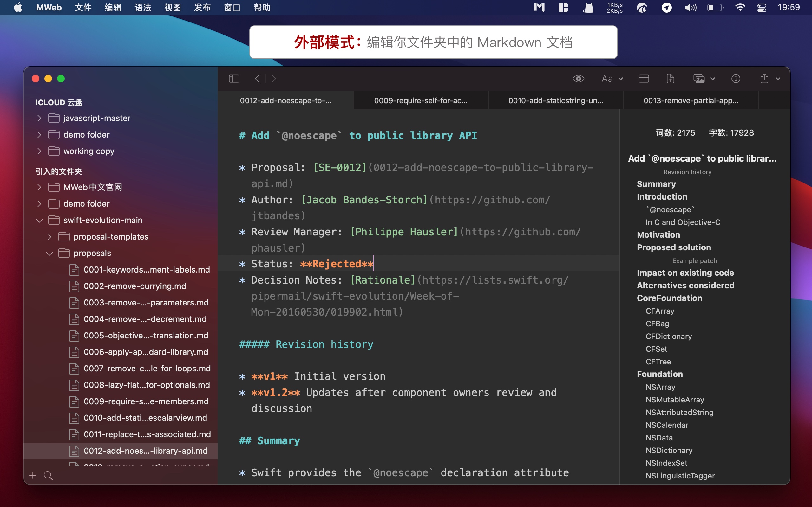The width and height of the screenshot is (812, 507).
Task: Click the back navigation arrow
Action: pyautogui.click(x=257, y=79)
